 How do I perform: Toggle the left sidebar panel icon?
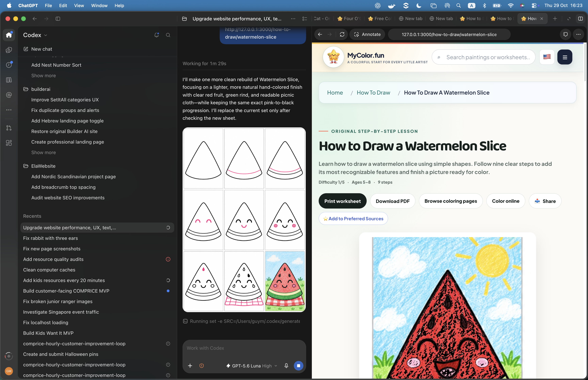[58, 19]
